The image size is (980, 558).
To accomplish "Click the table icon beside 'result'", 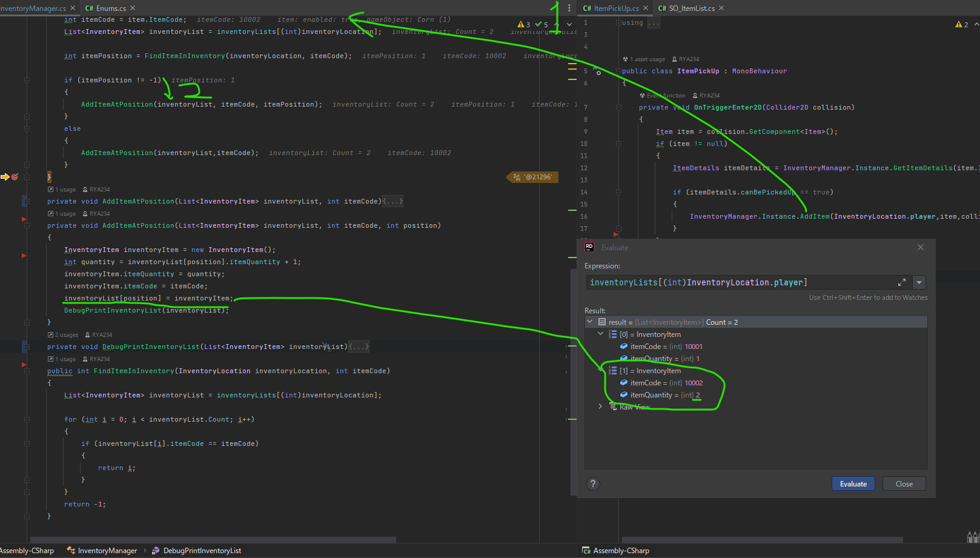I will (x=602, y=322).
